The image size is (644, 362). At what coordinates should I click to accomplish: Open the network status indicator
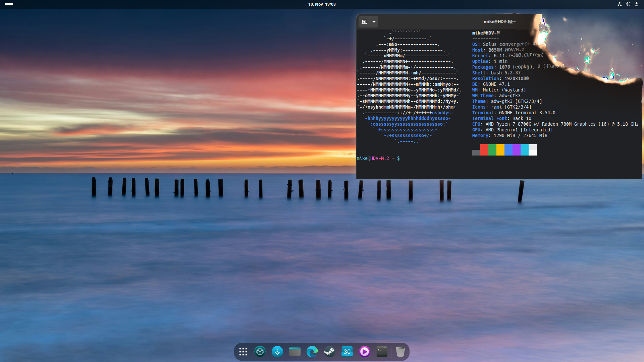tap(620, 4)
